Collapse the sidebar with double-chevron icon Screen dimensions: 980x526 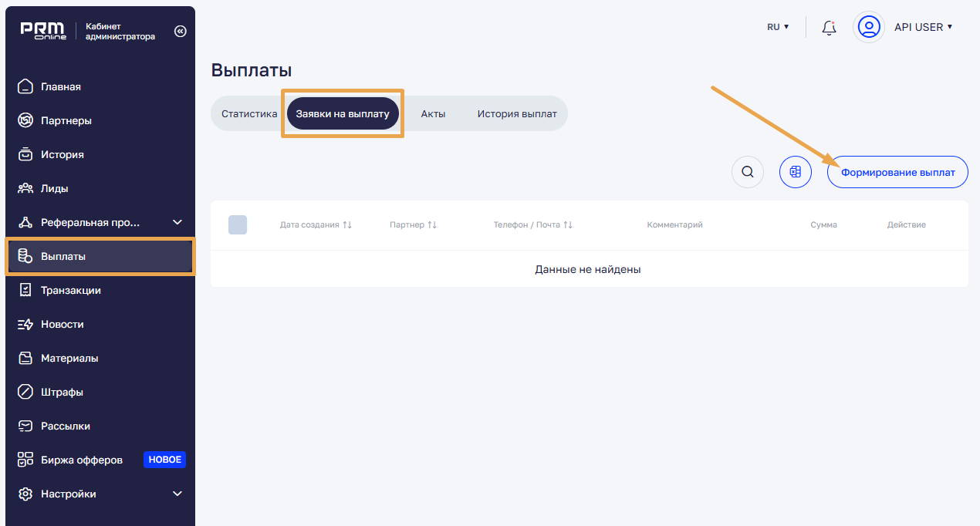tap(180, 31)
